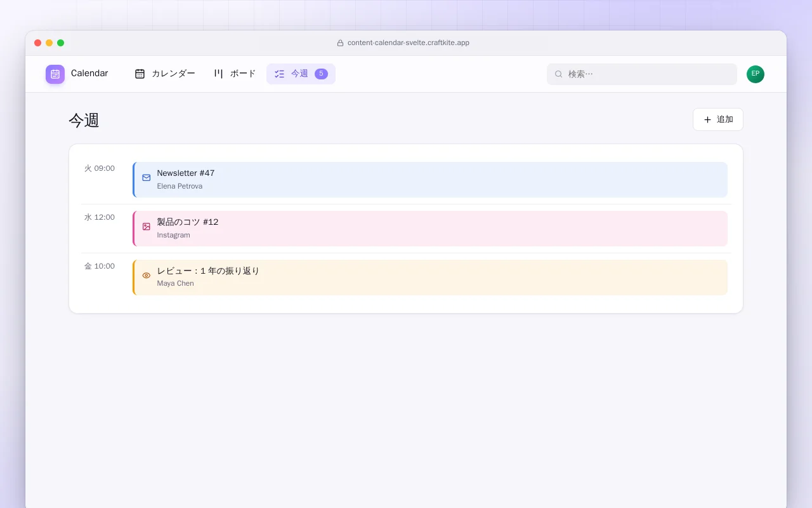Click the purple Calendar app logo icon

pyautogui.click(x=55, y=74)
